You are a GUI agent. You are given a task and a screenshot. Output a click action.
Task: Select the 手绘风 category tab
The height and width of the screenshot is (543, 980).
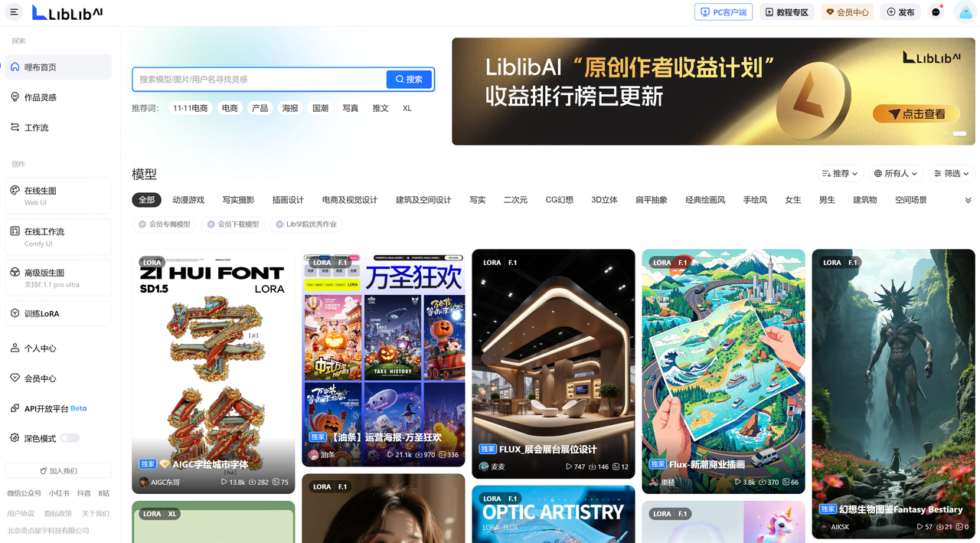(755, 200)
